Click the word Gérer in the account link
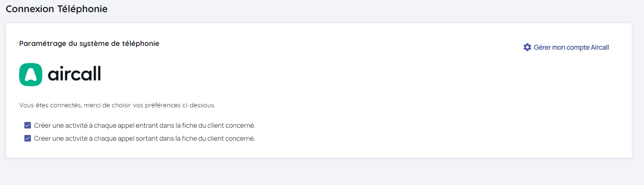The image size is (644, 185). (542, 47)
